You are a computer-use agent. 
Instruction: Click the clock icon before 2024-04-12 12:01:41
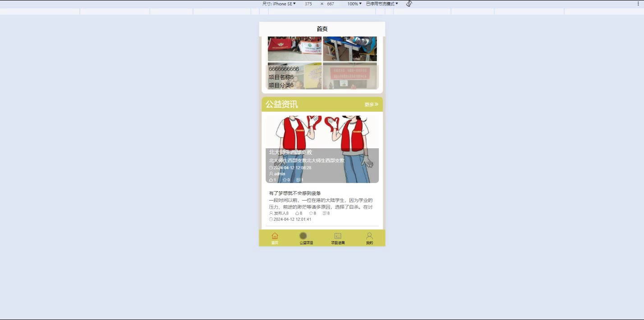click(x=271, y=219)
